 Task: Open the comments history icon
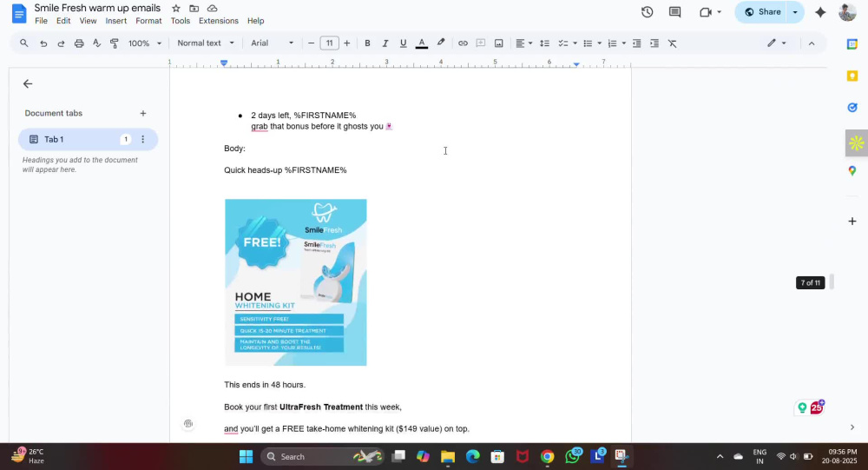coord(674,12)
